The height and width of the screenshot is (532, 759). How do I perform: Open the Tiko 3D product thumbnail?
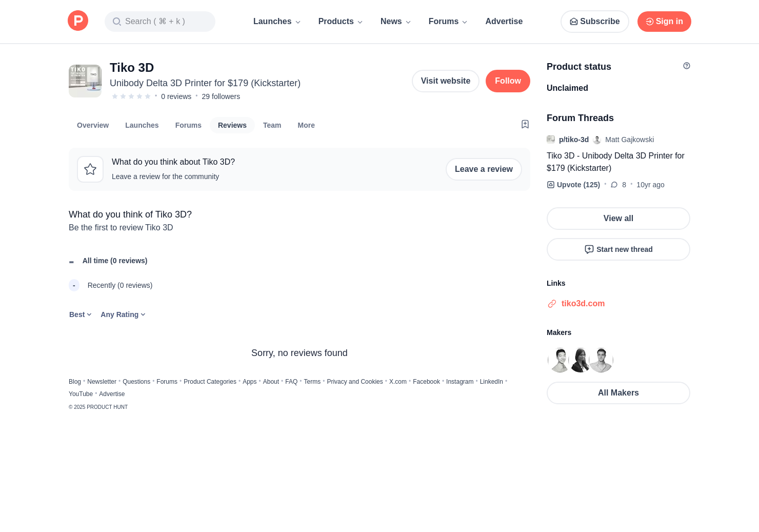click(85, 81)
